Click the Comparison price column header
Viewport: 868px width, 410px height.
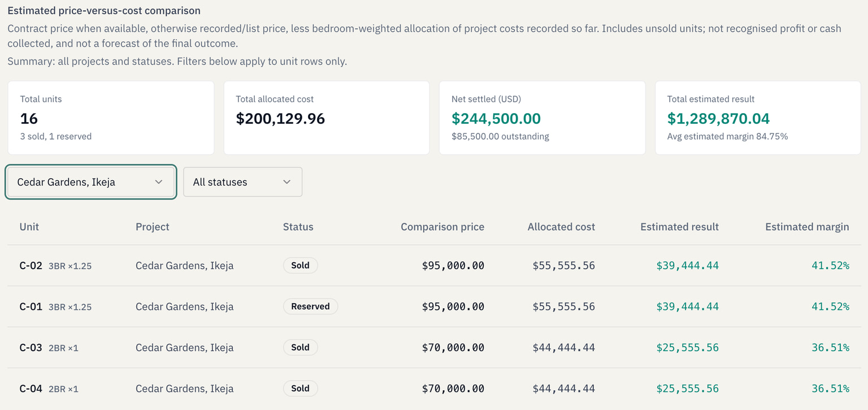click(x=442, y=227)
